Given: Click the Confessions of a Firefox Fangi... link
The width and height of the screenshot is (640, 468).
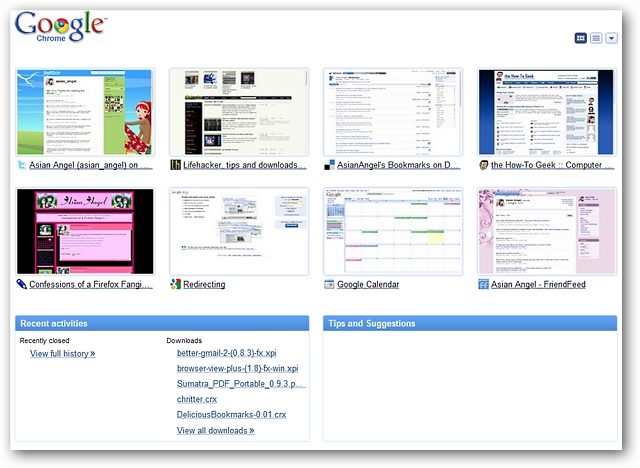Looking at the screenshot, I should (91, 284).
